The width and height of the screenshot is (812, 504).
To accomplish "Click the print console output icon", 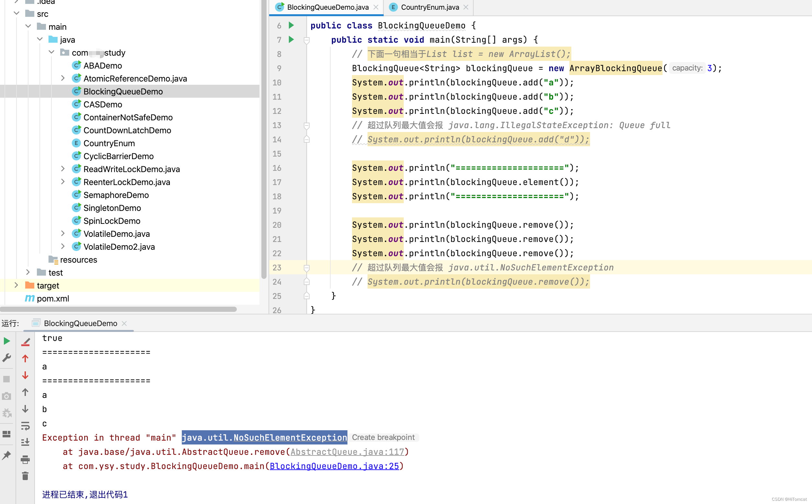I will [x=25, y=459].
